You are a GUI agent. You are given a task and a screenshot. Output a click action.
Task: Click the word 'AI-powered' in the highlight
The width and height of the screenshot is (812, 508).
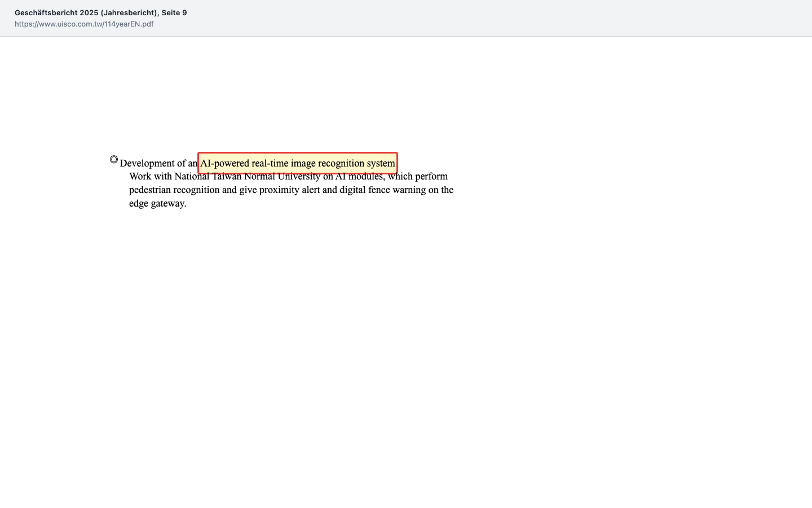click(225, 163)
